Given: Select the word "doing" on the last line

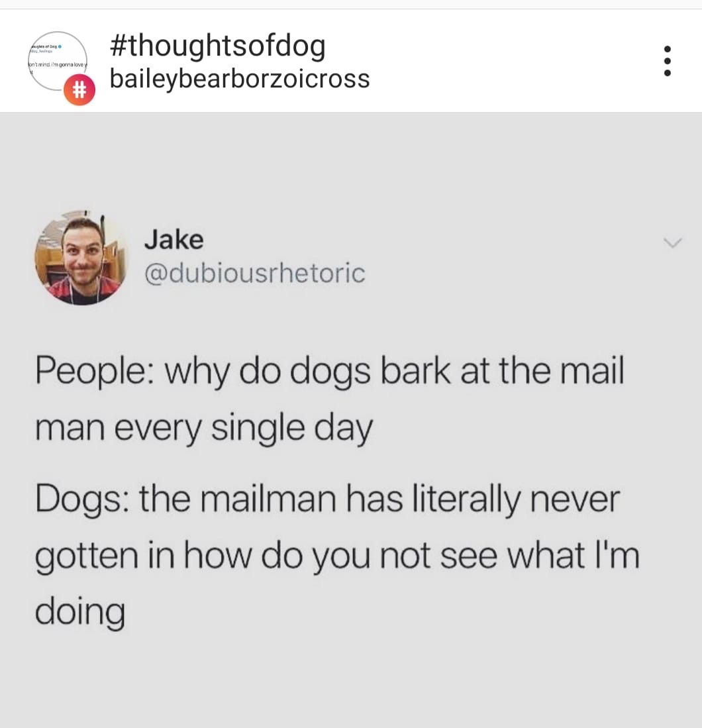Looking at the screenshot, I should pos(80,612).
